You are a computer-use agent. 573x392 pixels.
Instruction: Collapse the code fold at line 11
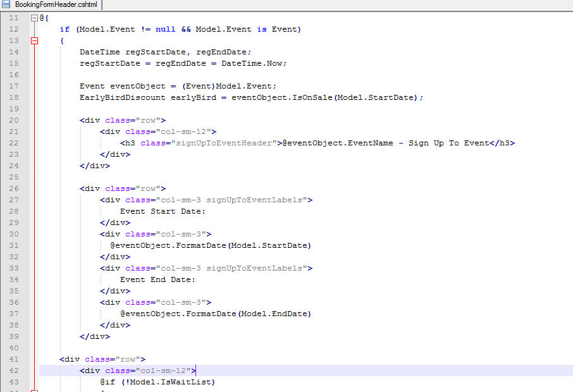[34, 18]
